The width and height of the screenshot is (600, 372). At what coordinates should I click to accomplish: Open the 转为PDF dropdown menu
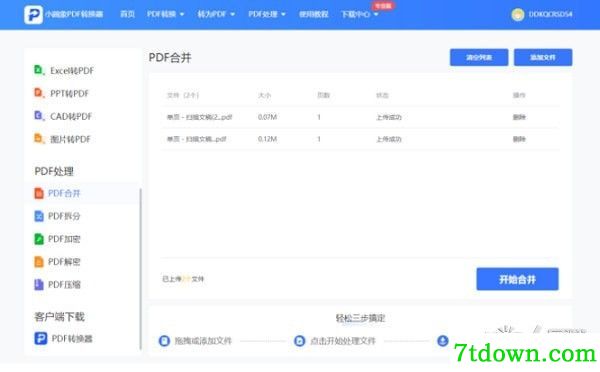216,14
